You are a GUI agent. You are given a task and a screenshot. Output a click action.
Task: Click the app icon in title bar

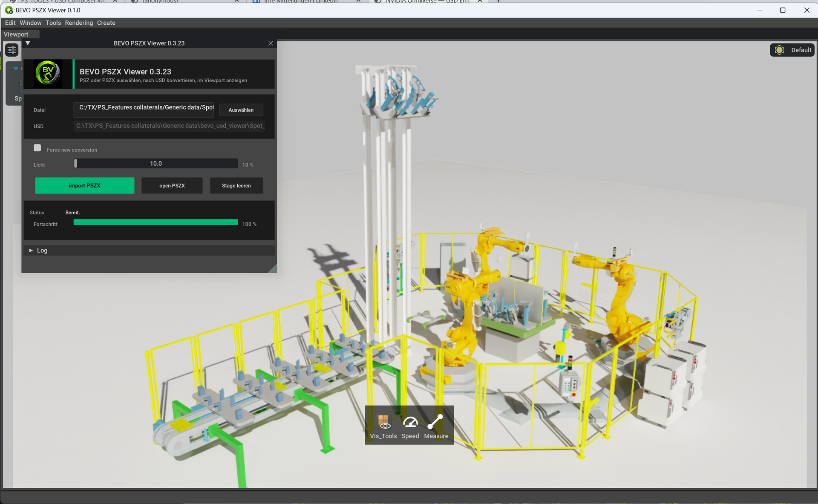point(9,10)
